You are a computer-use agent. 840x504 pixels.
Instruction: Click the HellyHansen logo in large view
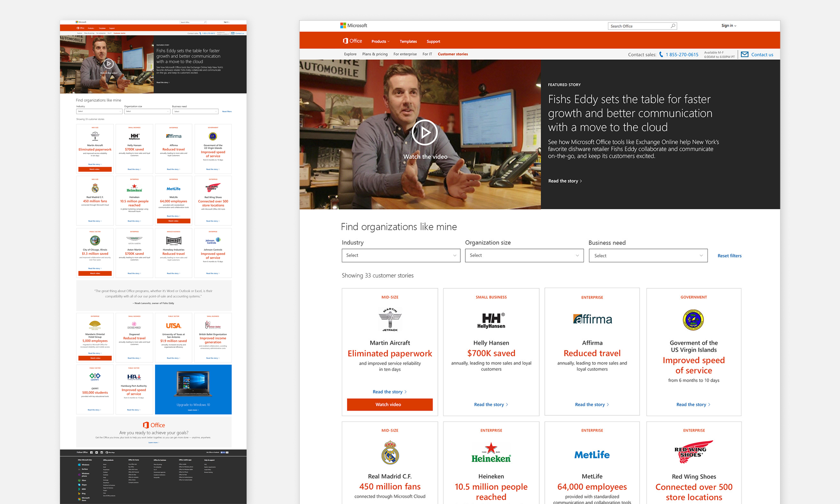[491, 320]
